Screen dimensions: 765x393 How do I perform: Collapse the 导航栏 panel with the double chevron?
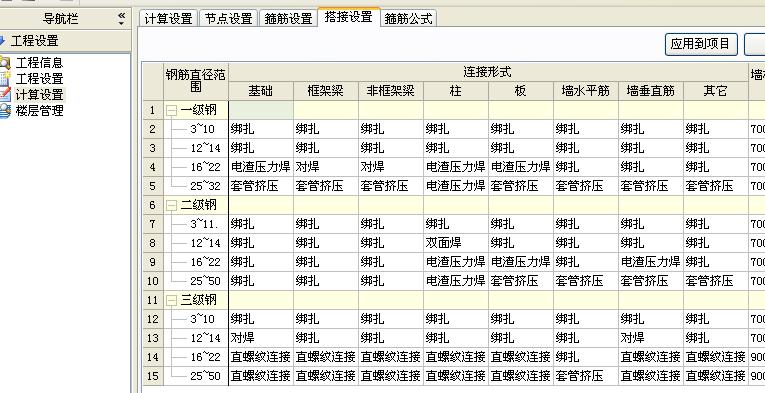coord(121,19)
